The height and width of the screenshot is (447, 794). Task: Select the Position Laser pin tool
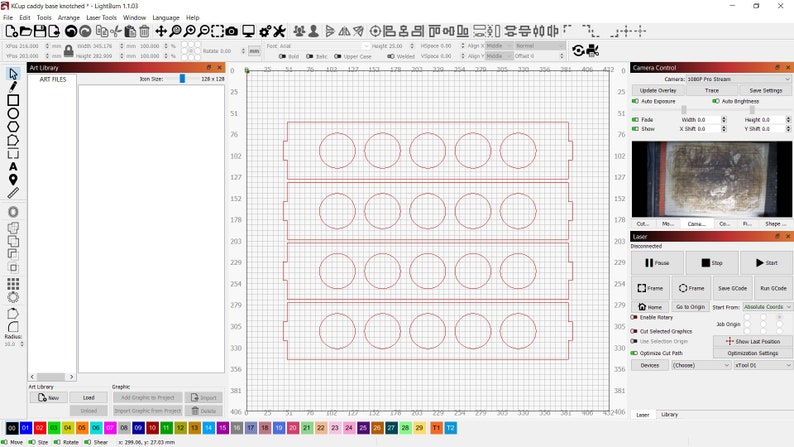[13, 180]
